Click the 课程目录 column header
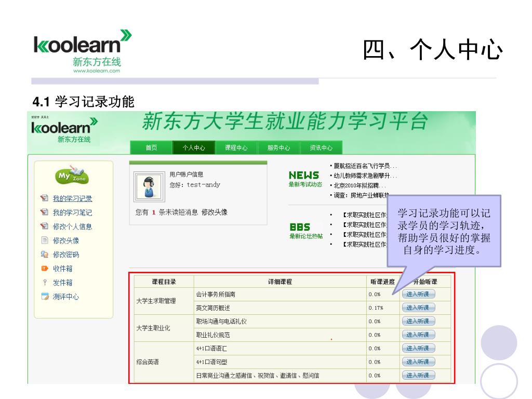Viewport: 532px width, 399px height. pyautogui.click(x=164, y=282)
